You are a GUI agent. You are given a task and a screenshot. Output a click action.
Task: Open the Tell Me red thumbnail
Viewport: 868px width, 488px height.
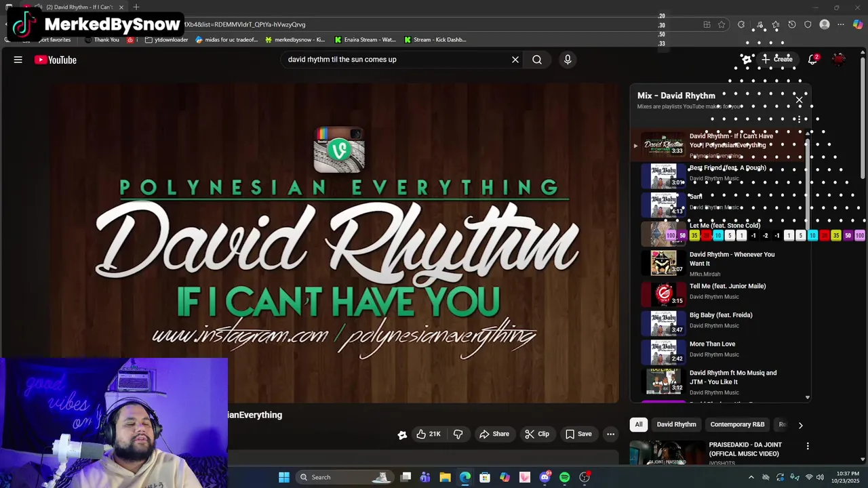[x=664, y=293]
